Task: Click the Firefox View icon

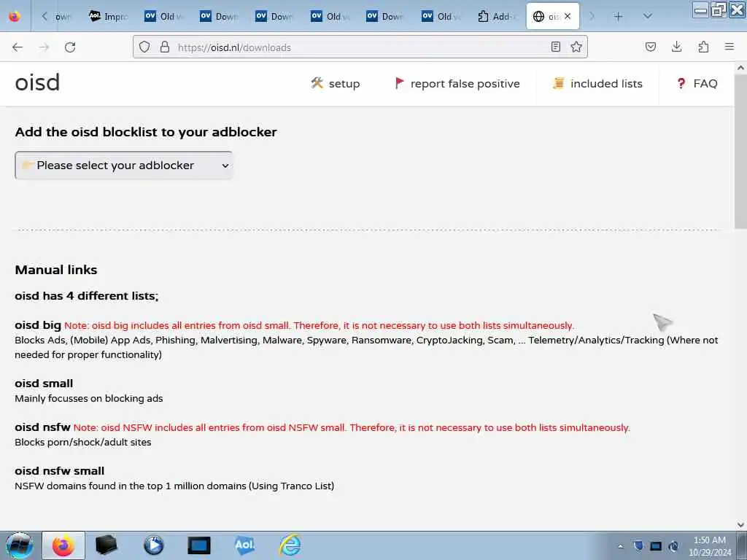Action: [15, 16]
